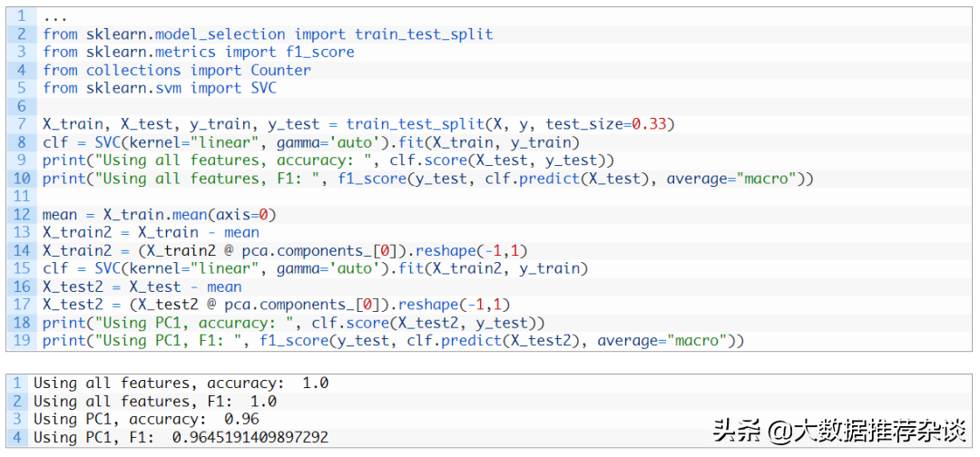Click the output line showing accuracy 0.96
980x457 pixels.
tap(146, 419)
